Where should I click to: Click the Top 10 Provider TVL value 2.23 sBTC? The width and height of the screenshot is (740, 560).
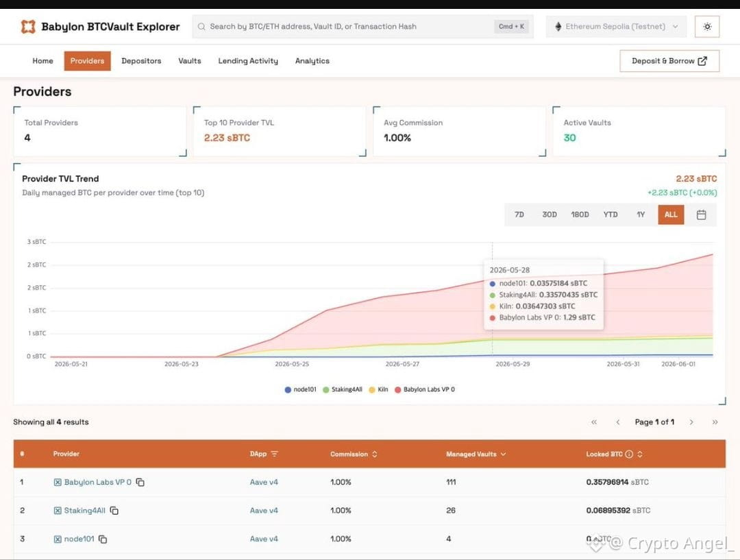(227, 138)
